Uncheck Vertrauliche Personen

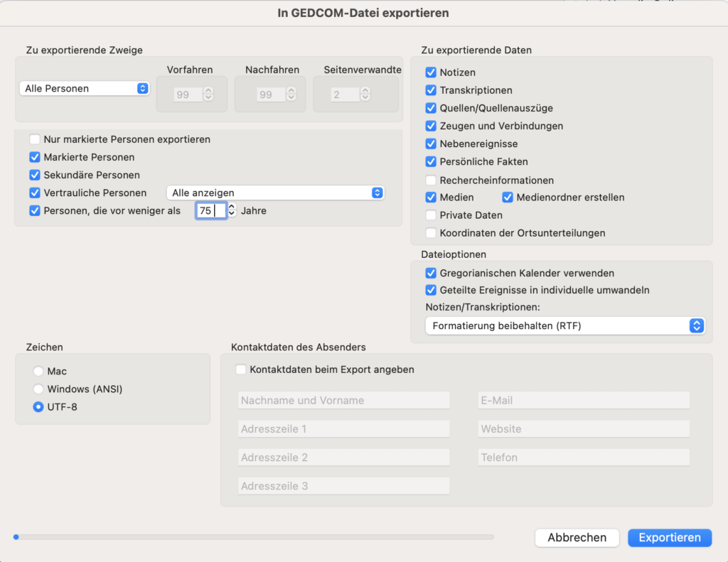(34, 192)
